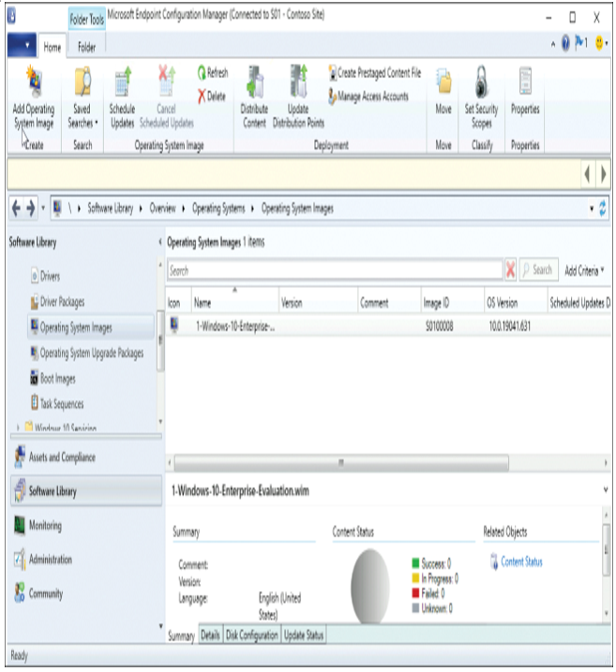Click the ribbon help icon
This screenshot has height=672, width=616.
tap(565, 43)
